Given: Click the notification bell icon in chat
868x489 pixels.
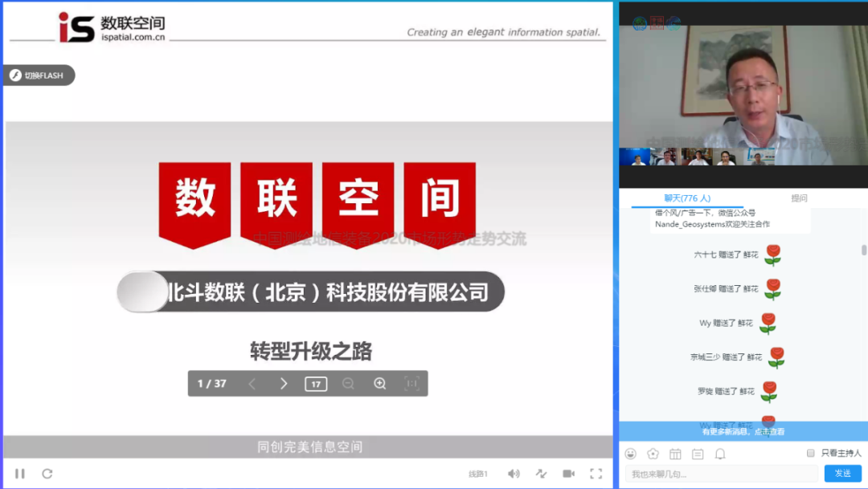Looking at the screenshot, I should point(720,454).
